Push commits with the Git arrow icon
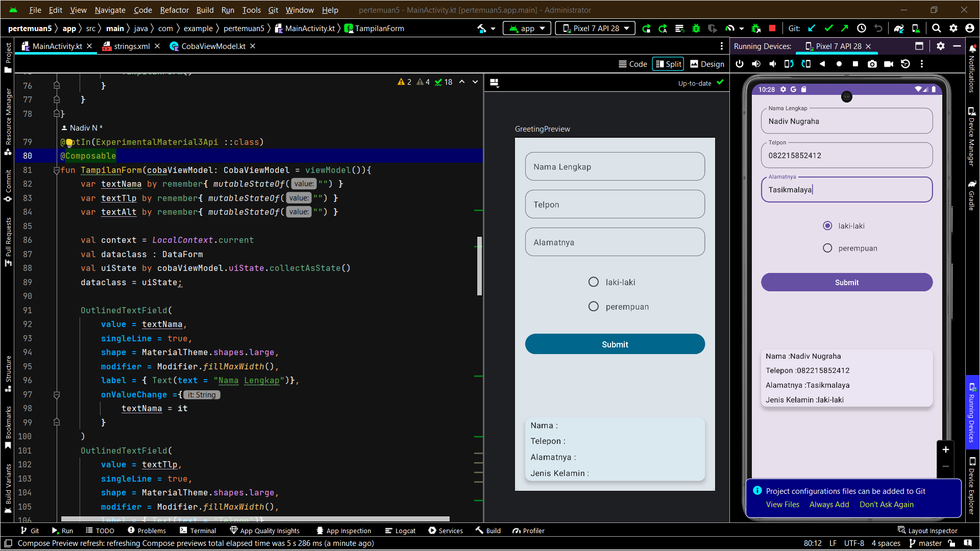This screenshot has width=980, height=551. click(846, 28)
